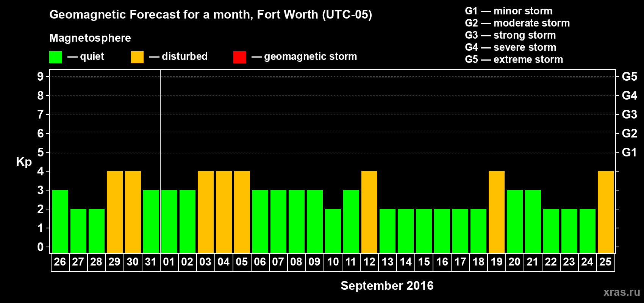Click the date cell labeled 09
Screen dimensions: 644x303
[314, 262]
